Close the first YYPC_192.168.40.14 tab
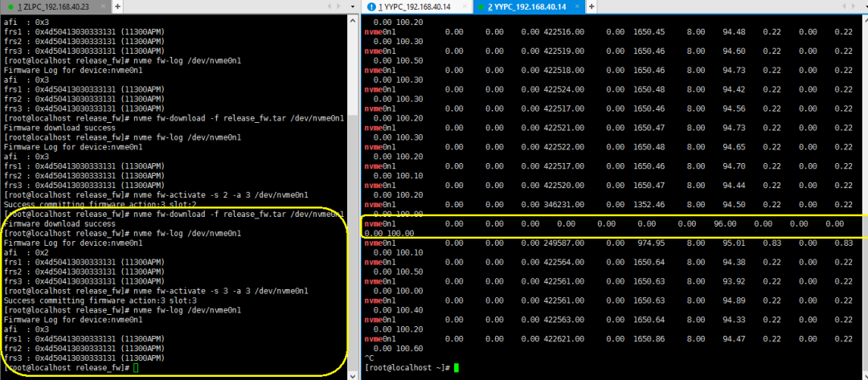The width and height of the screenshot is (868, 380). tap(465, 6)
